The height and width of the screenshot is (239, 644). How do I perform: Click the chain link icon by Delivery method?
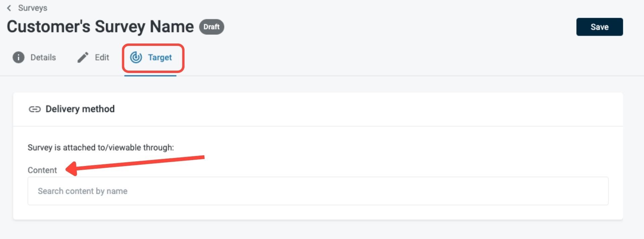(x=35, y=109)
